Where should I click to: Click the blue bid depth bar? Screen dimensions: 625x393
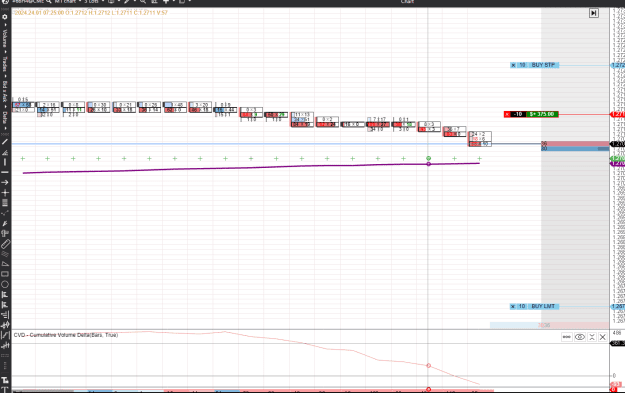point(575,149)
